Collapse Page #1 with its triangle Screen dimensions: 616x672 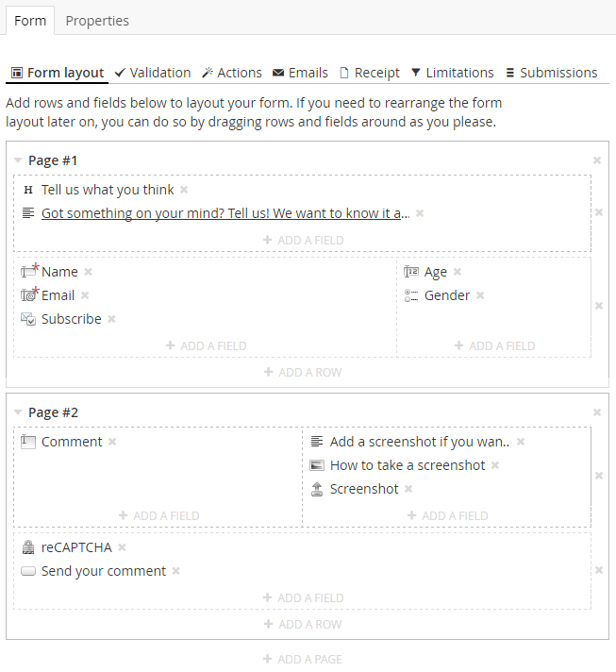point(18,160)
